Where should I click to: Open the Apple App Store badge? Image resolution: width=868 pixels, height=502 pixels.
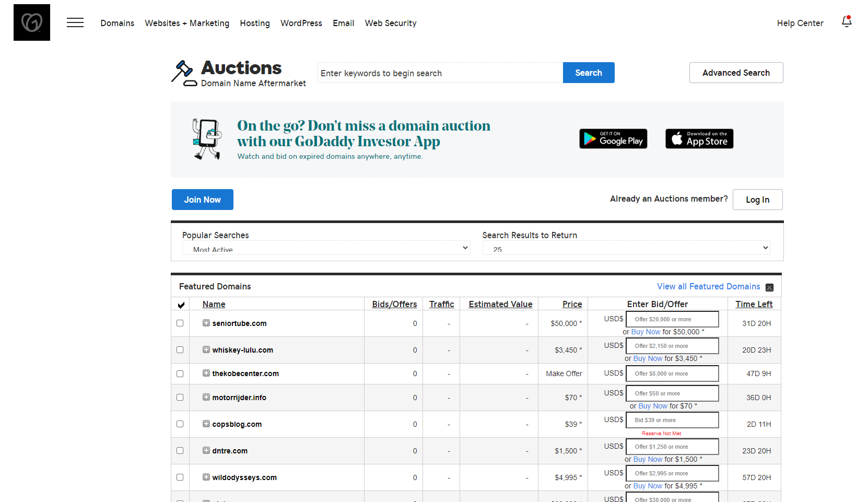(699, 139)
